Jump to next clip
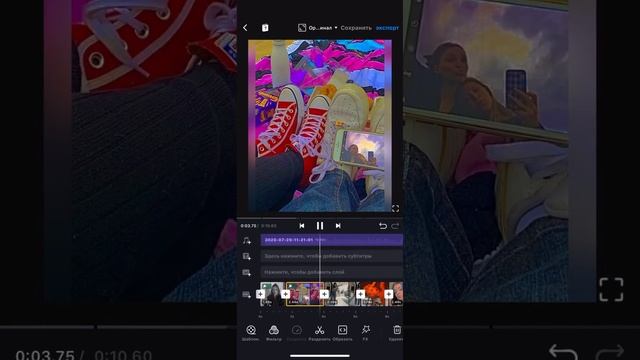The image size is (640, 360). [338, 226]
